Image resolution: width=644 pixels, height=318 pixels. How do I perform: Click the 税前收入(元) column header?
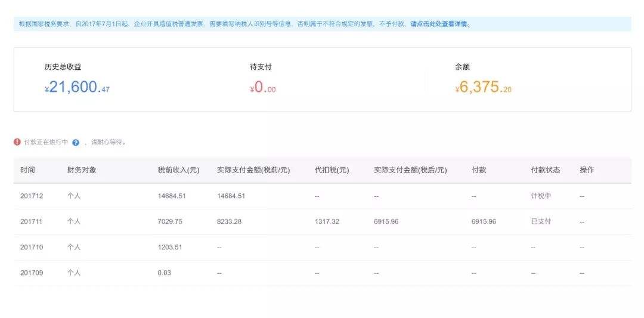click(178, 170)
